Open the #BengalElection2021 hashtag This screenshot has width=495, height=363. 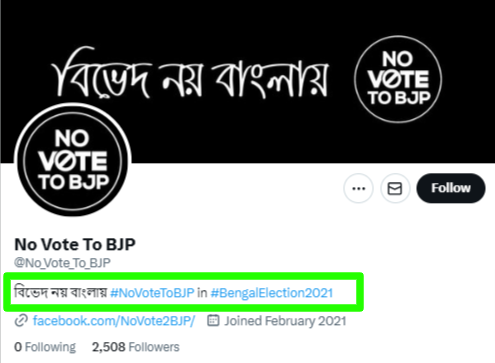click(272, 293)
